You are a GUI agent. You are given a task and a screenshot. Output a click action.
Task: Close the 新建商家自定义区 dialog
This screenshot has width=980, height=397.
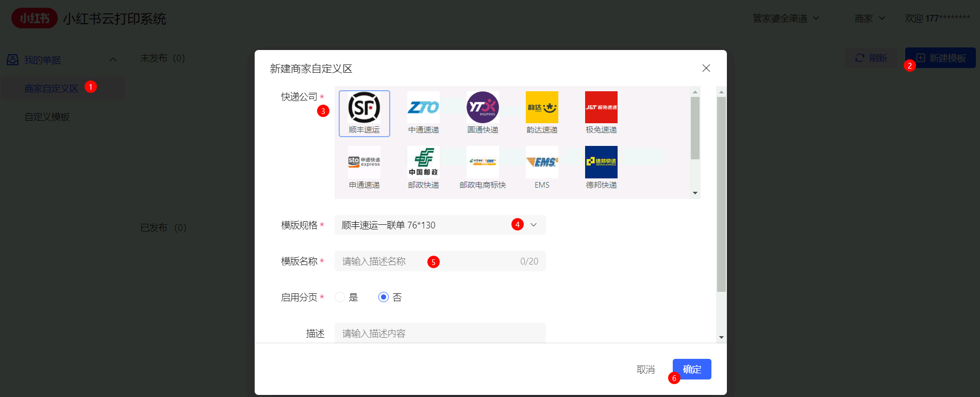[706, 68]
